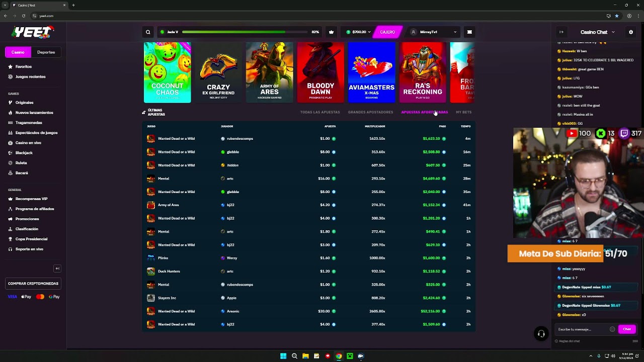Switch to the Casino tab

tap(18, 52)
